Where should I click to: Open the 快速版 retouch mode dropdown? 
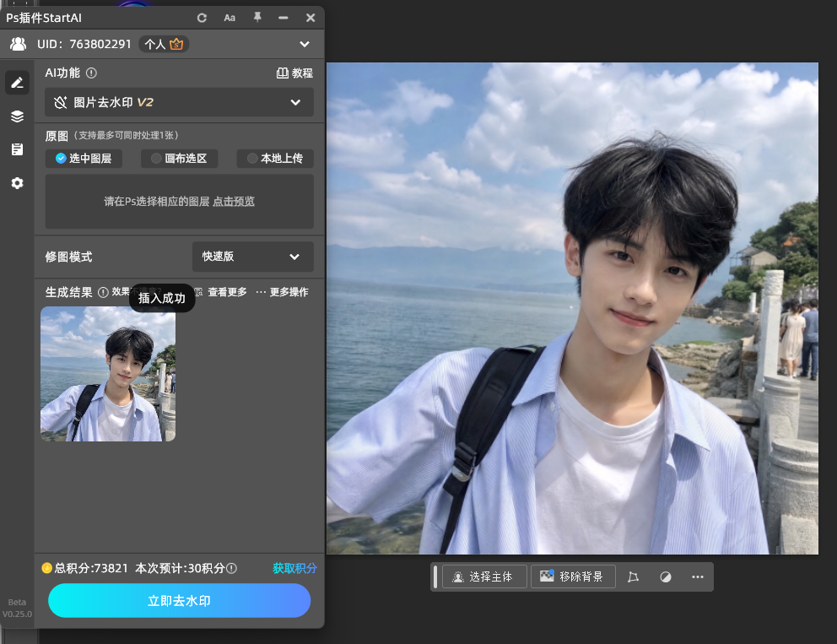[252, 257]
